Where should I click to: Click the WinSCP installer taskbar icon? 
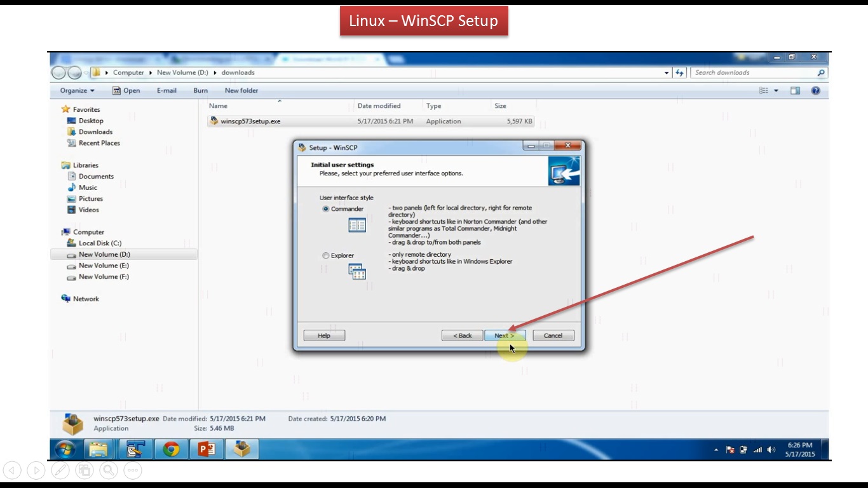(242, 450)
